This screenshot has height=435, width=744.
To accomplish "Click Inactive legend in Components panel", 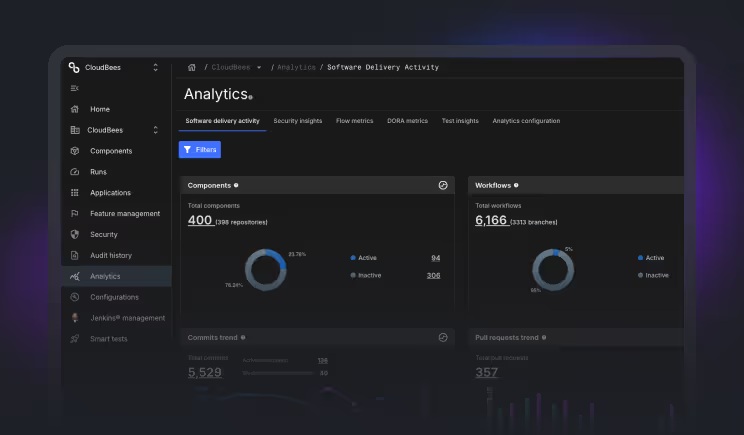I will [365, 276].
